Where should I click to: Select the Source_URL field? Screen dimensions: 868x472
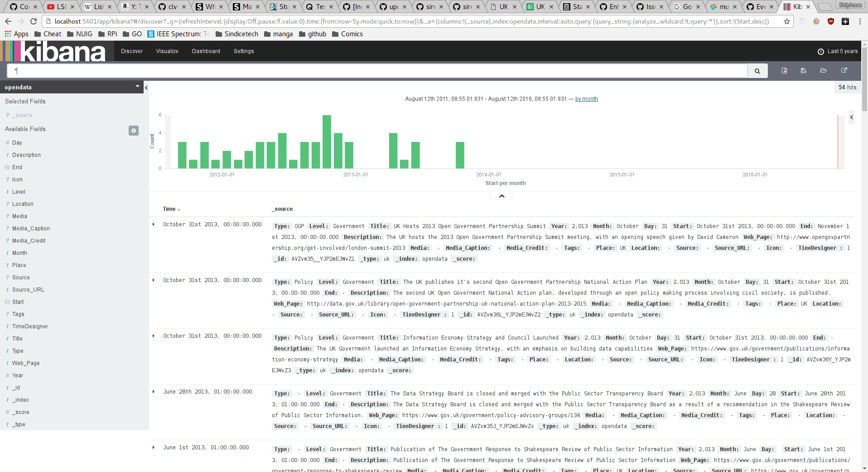tap(28, 290)
